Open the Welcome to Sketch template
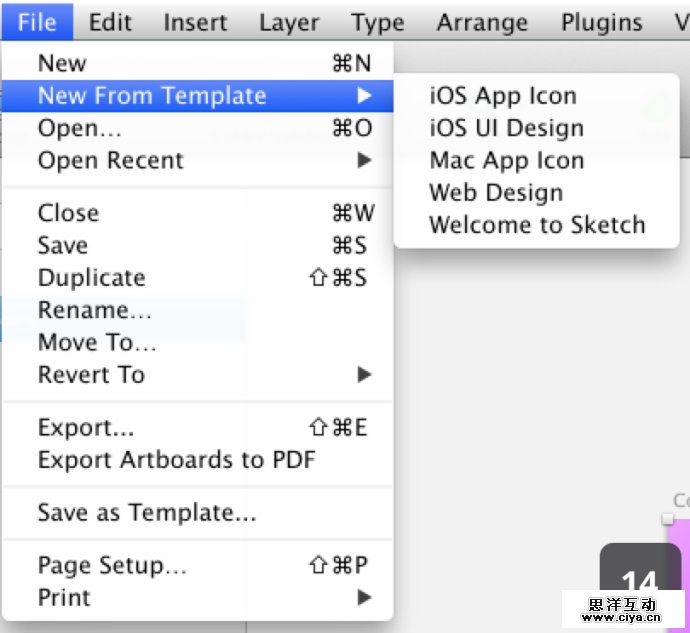Screen dimensions: 690x633 click(537, 224)
